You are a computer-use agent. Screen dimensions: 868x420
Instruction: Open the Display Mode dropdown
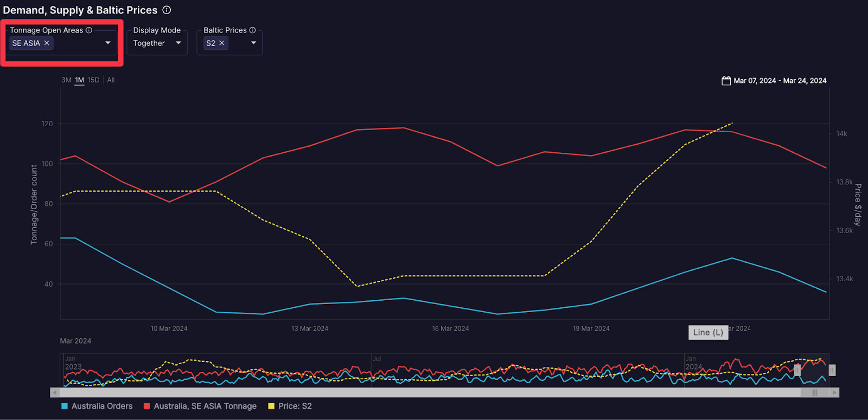[x=178, y=43]
